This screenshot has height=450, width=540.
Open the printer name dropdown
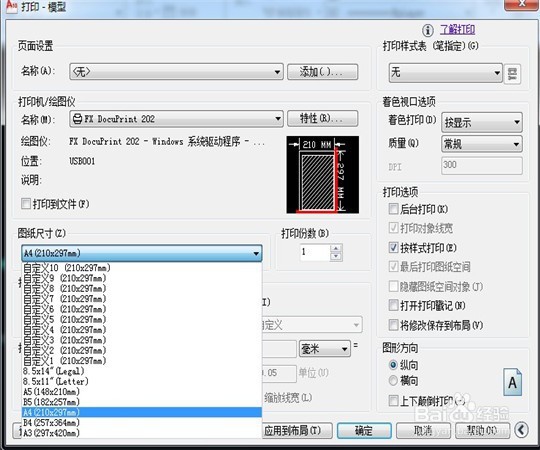(176, 119)
